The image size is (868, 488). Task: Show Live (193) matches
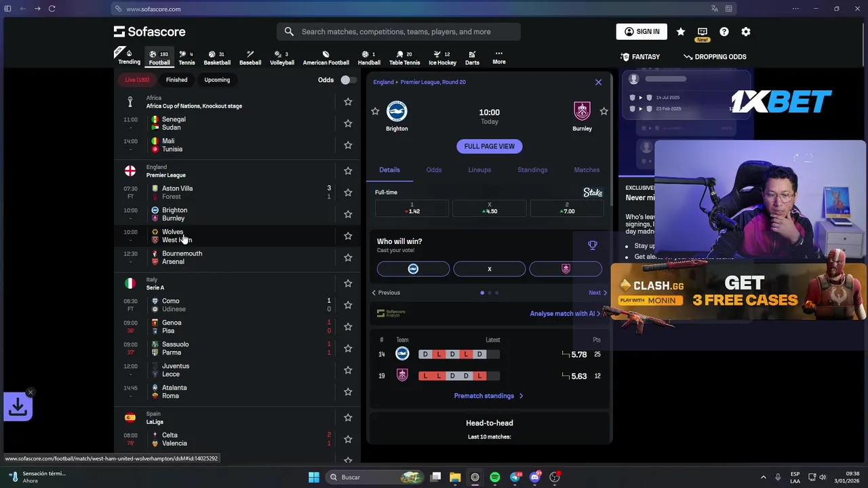coord(137,80)
